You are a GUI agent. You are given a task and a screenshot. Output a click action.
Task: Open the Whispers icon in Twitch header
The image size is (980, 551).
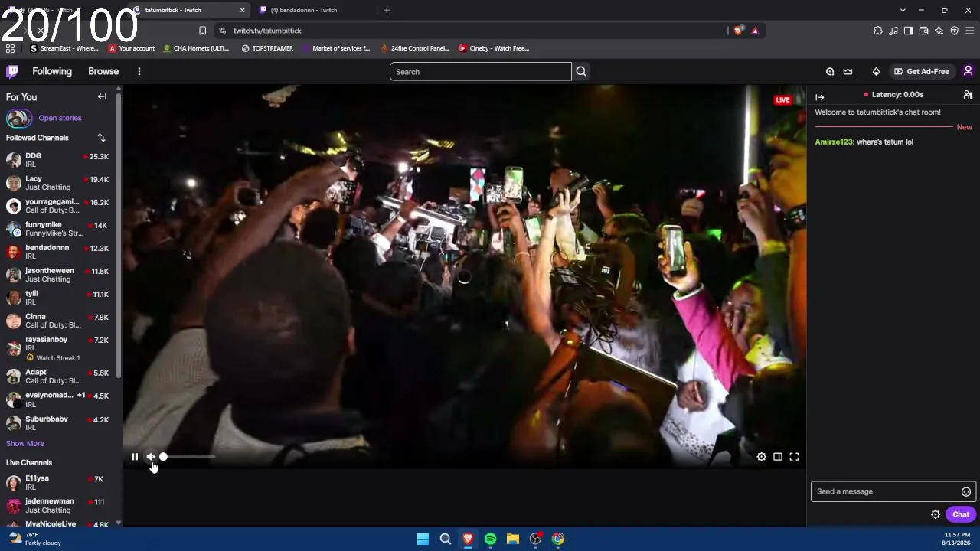click(x=830, y=71)
